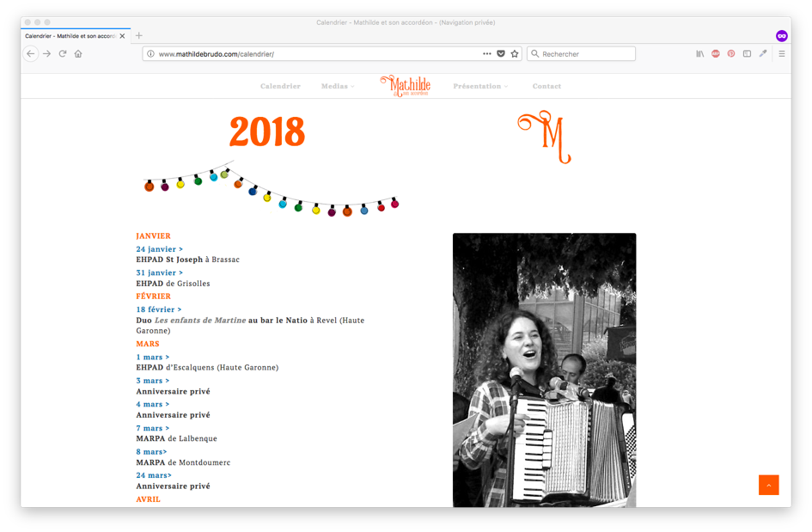
Task: Click 'MARPA de Montdoumerc' text
Action: (x=183, y=462)
